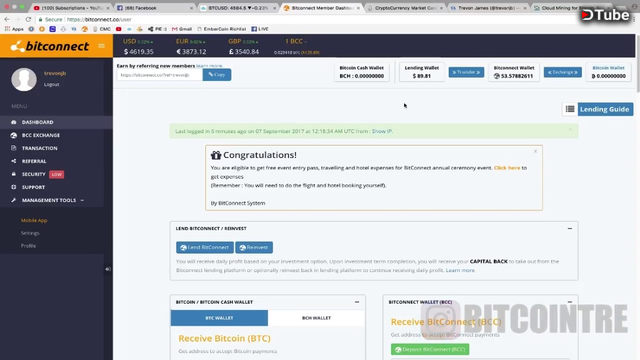This screenshot has width=640, height=360.
Task: Click the Show IP link
Action: point(382,131)
